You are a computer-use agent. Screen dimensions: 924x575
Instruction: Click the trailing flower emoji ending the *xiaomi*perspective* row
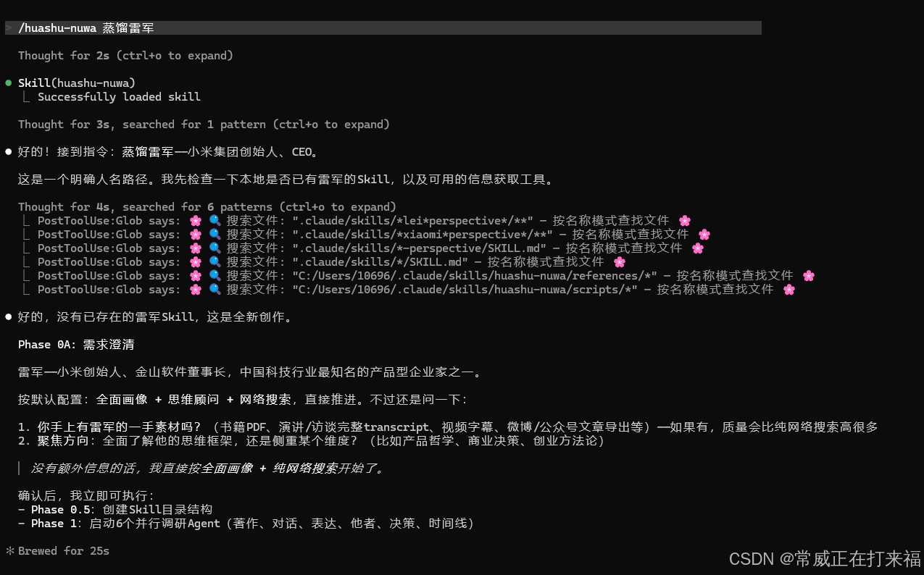pyautogui.click(x=704, y=235)
